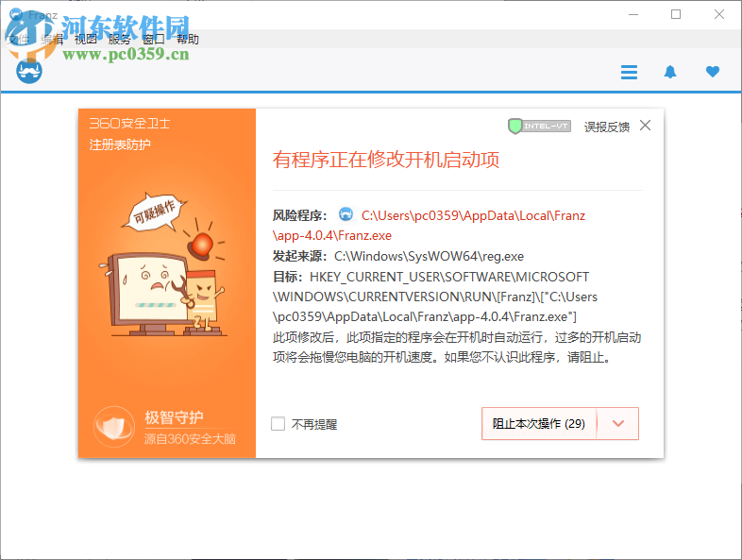Viewport: 742px width, 560px height.
Task: Click the shield icon beside 极智守护
Action: (114, 427)
